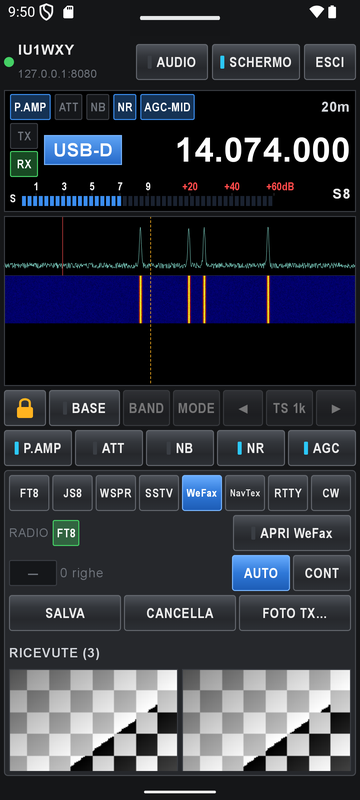Tap the 127.0.0.1:8080 server address

coord(57,74)
